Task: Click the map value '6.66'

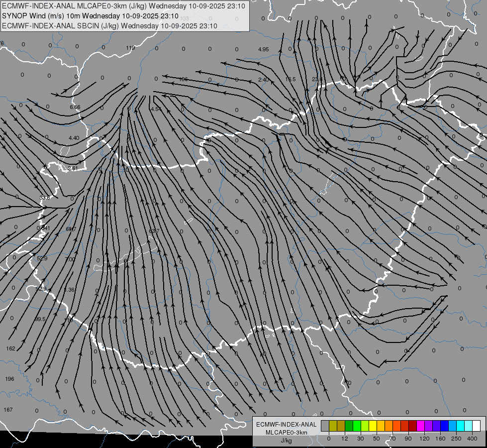Action: (75, 107)
